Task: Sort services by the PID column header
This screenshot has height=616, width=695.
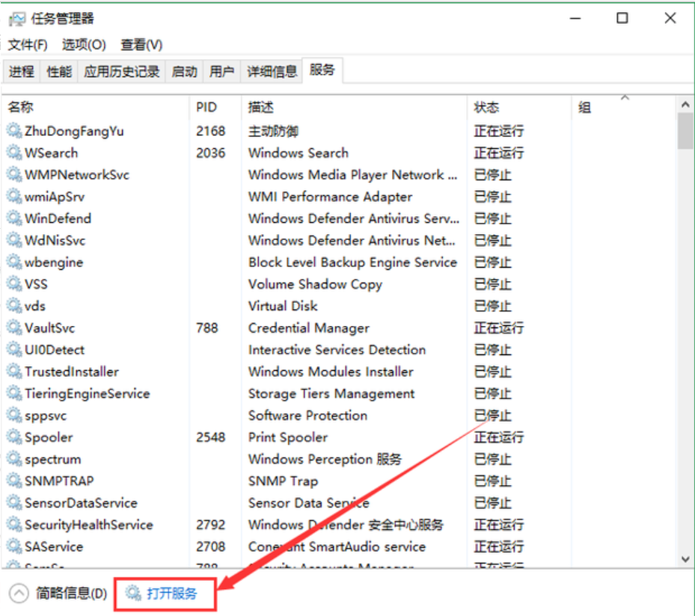Action: [206, 108]
